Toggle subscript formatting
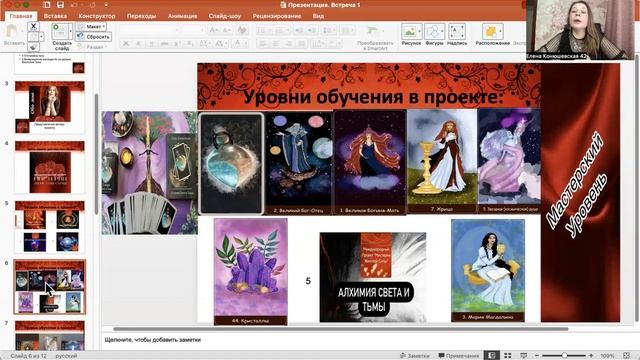This screenshot has height=360, width=640. click(x=190, y=43)
